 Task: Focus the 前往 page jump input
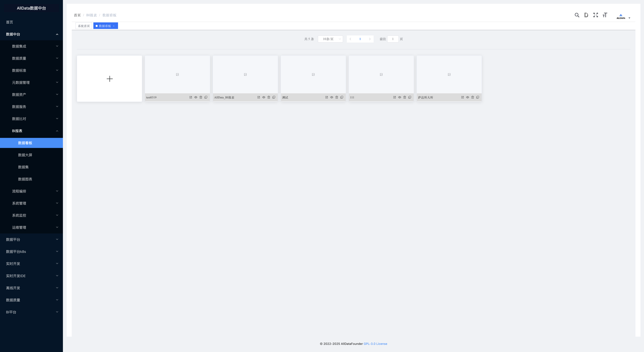(x=393, y=39)
